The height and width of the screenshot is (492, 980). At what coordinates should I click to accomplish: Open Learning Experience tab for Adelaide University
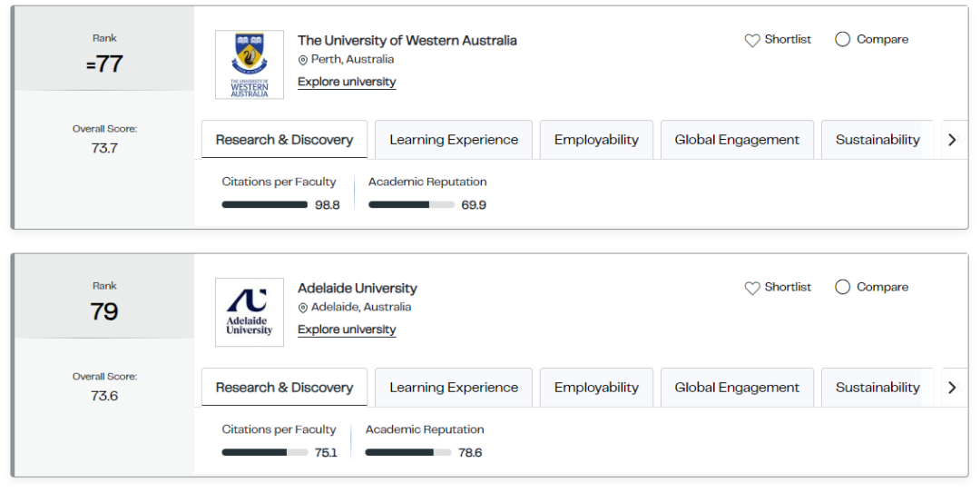tap(454, 388)
